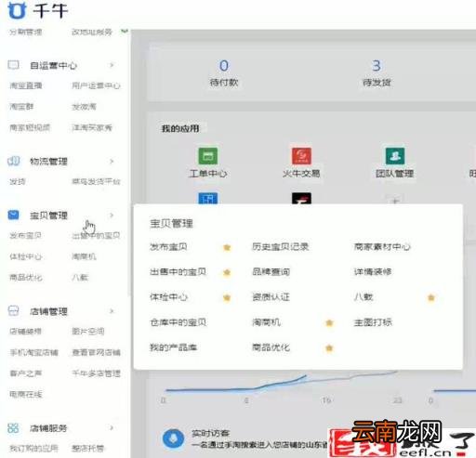Open the 0 待付款 counter

pyautogui.click(x=224, y=73)
